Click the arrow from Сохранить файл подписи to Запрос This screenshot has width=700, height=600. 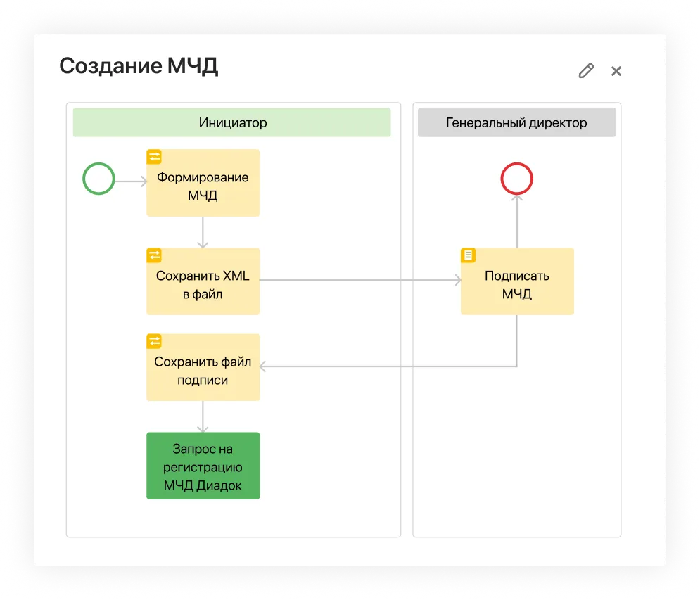[203, 416]
